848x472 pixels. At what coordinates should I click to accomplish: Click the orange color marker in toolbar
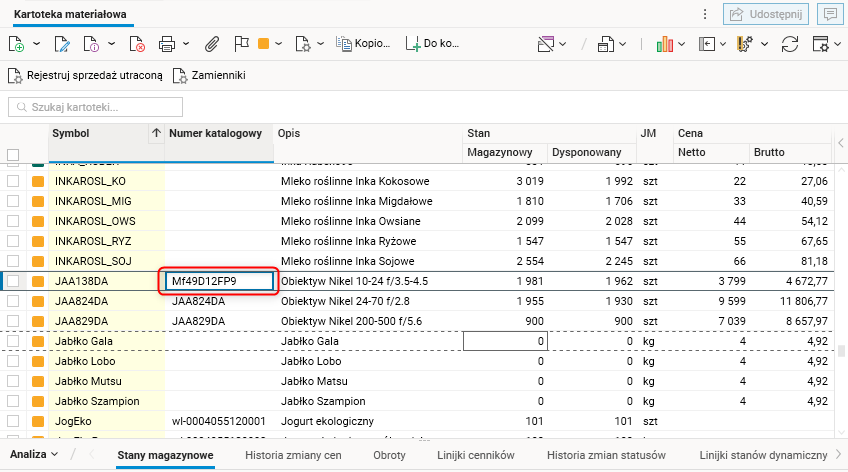pos(264,44)
